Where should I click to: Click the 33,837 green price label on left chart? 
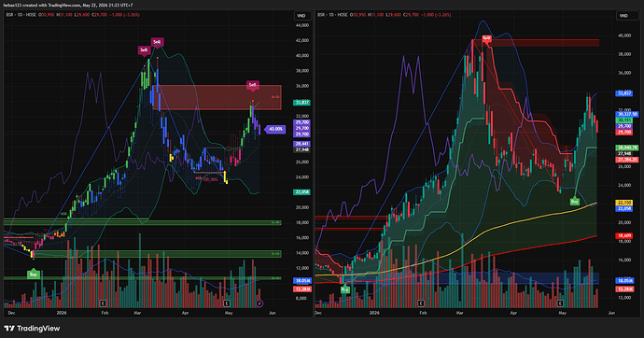click(301, 103)
